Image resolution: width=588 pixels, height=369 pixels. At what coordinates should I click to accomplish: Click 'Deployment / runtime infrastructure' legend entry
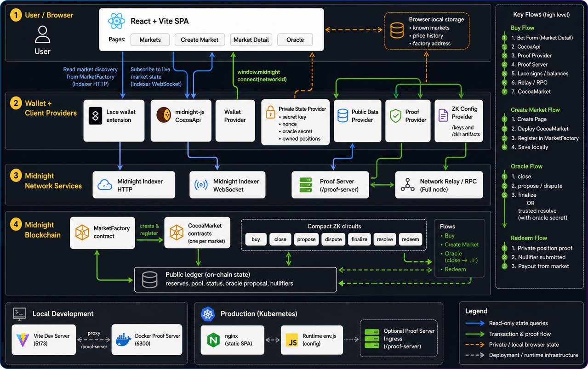point(533,355)
